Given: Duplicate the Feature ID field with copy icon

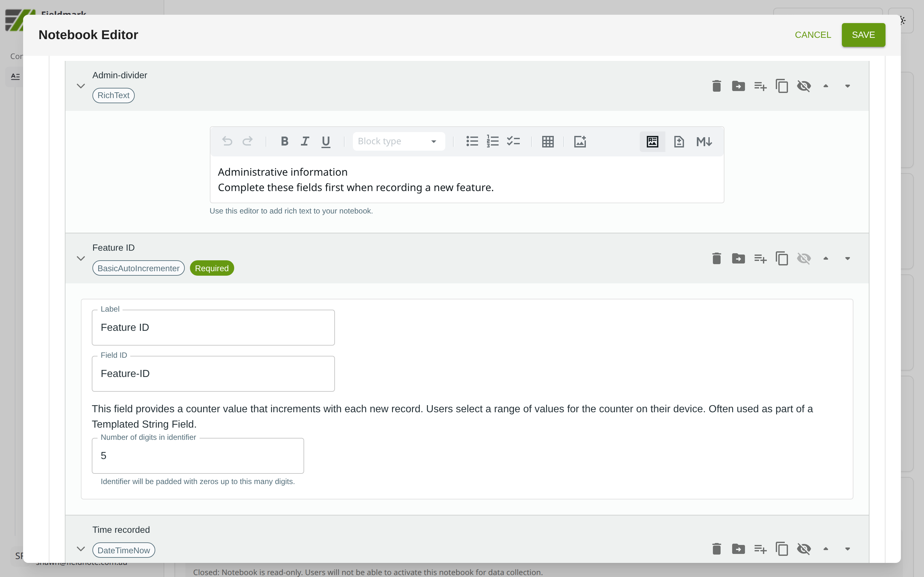Looking at the screenshot, I should click(782, 259).
